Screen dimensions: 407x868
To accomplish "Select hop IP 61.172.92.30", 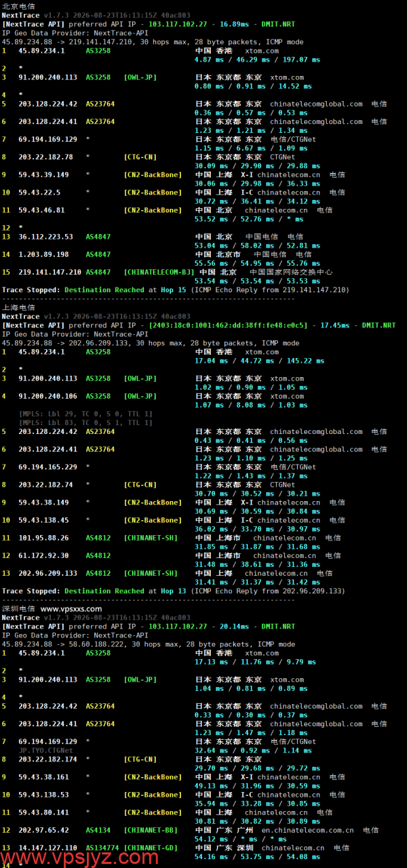I will pos(43,555).
